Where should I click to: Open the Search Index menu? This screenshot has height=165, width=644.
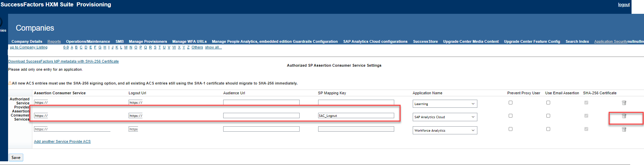(577, 41)
